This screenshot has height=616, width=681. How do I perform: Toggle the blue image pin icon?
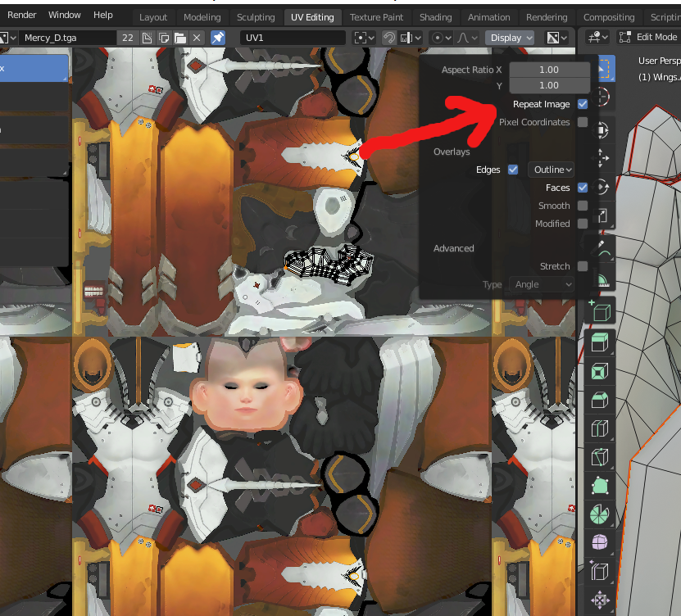(x=218, y=38)
